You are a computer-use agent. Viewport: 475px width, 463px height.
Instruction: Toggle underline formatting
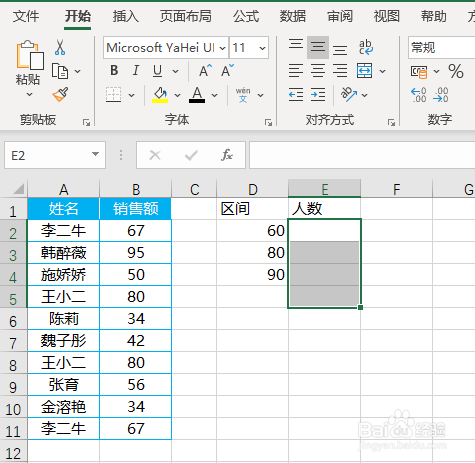click(157, 71)
